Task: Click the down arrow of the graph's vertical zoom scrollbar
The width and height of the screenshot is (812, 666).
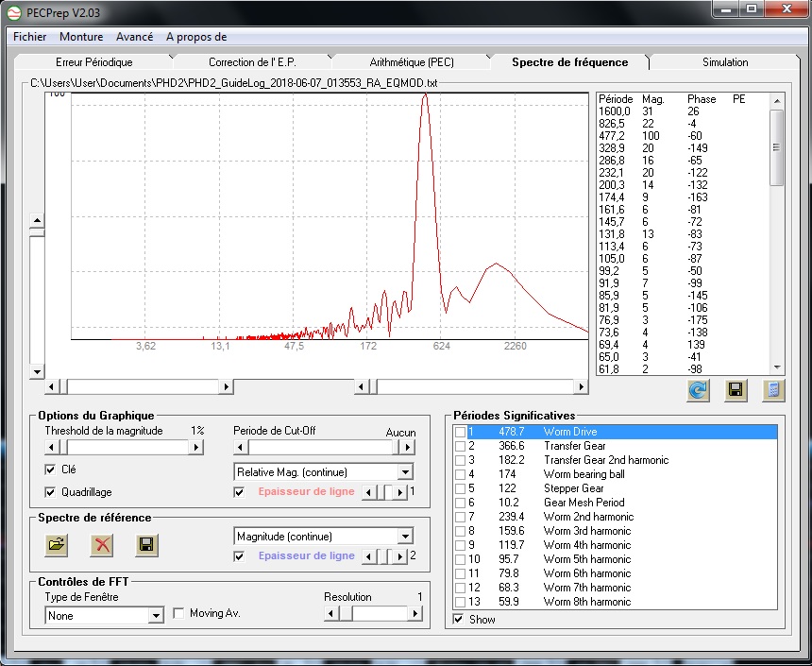Action: [x=37, y=371]
